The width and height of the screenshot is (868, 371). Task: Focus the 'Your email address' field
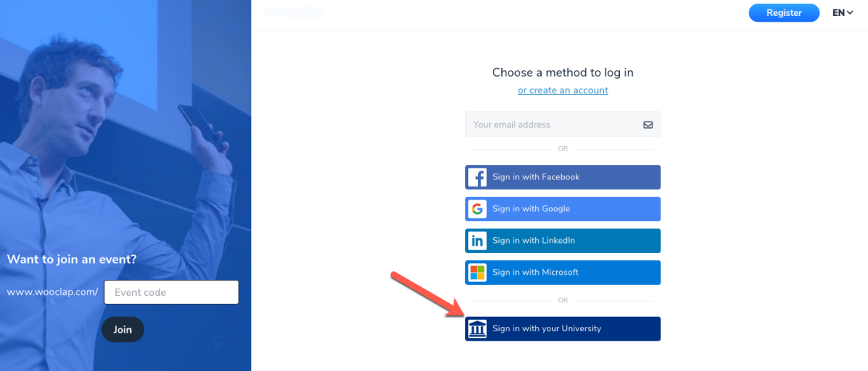pos(563,124)
